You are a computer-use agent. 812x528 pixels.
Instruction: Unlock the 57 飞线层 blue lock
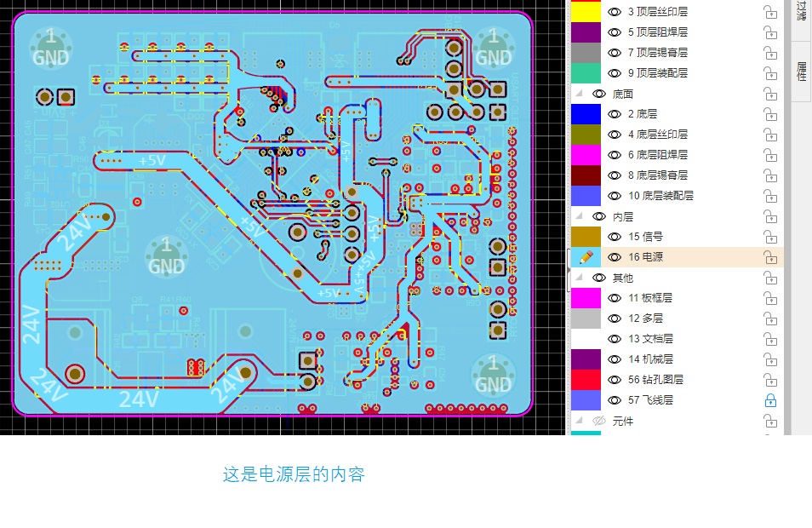click(x=770, y=400)
